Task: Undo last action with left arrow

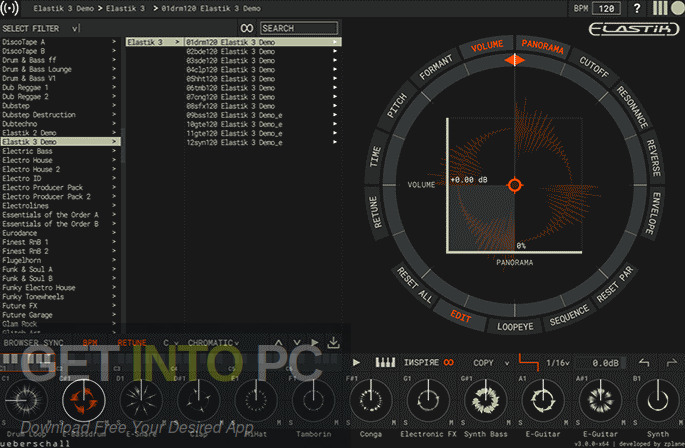Action: coord(644,362)
